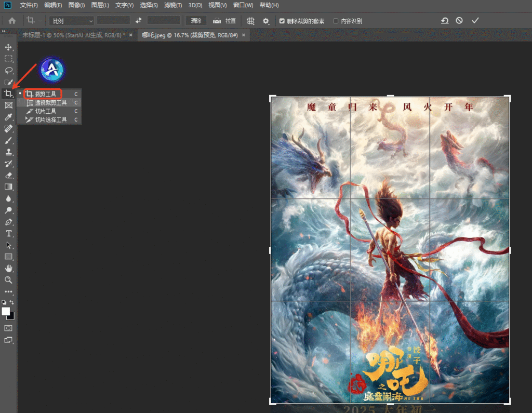The image size is (532, 413).
Task: Choose 透视裁剪工具 from the flyout
Action: click(49, 102)
